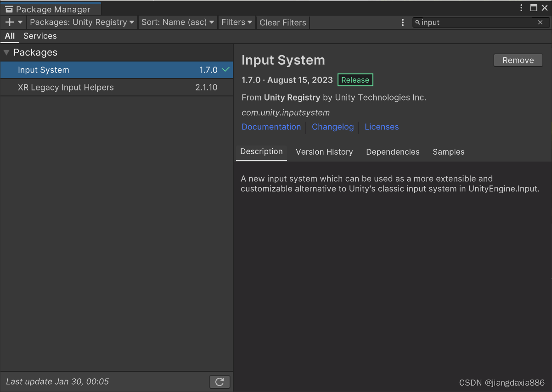Click the '2.1.10' version of XR Legacy Input Helpers

pyautogui.click(x=206, y=87)
